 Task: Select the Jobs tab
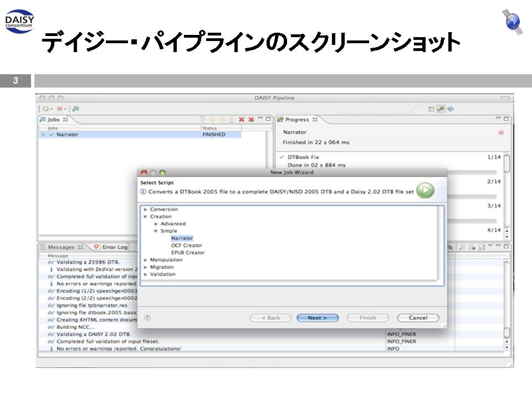coord(54,120)
